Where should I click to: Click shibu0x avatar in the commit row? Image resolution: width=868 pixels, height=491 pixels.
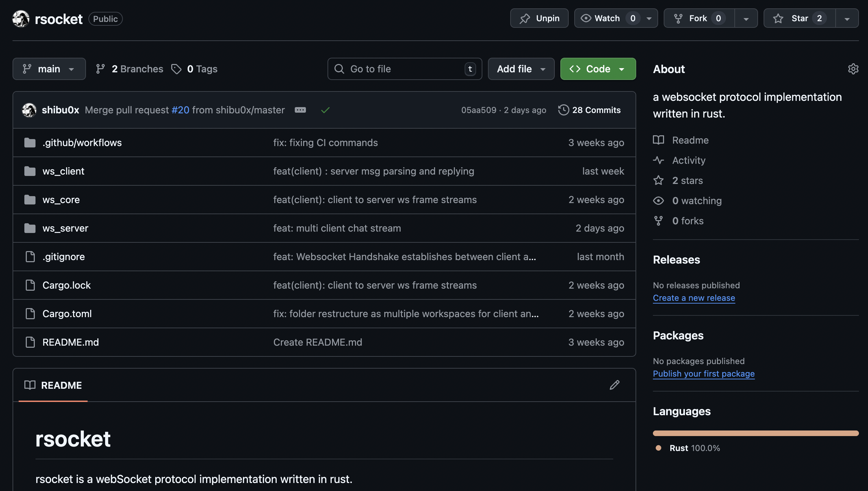pyautogui.click(x=29, y=110)
